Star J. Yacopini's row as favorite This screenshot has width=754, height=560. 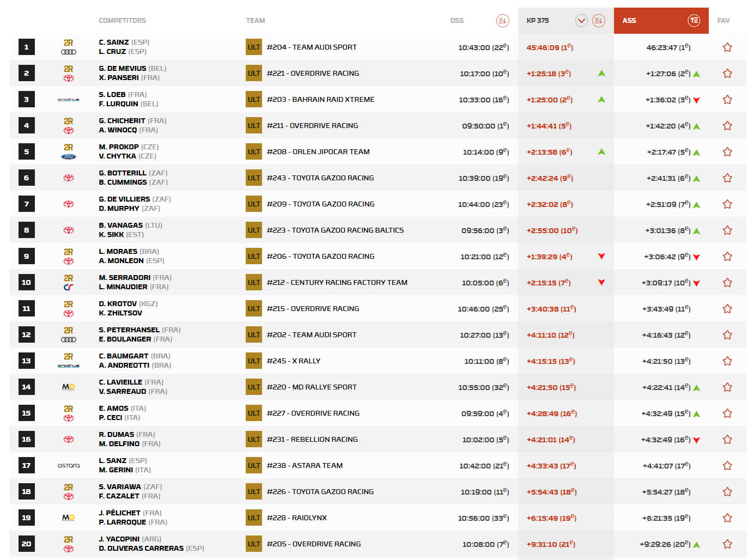(727, 544)
